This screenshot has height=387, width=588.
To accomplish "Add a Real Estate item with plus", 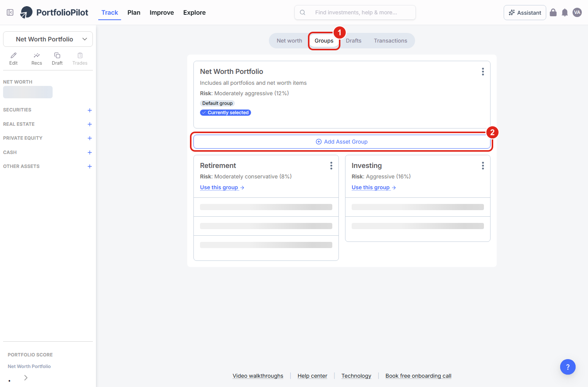I will point(90,124).
